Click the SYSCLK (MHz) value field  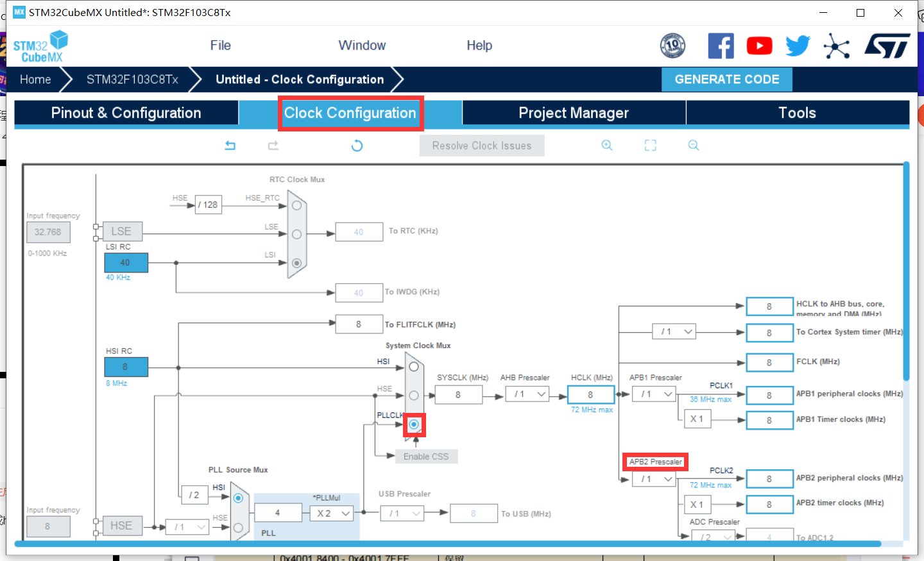coord(458,394)
